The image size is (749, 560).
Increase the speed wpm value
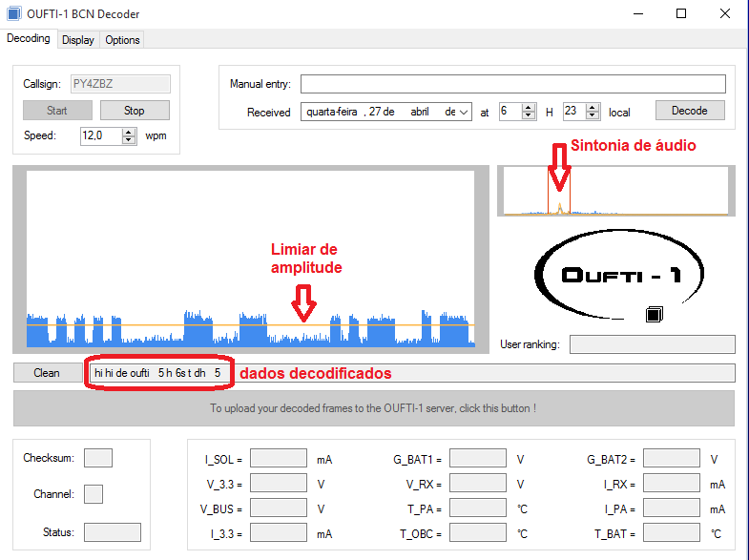point(129,132)
